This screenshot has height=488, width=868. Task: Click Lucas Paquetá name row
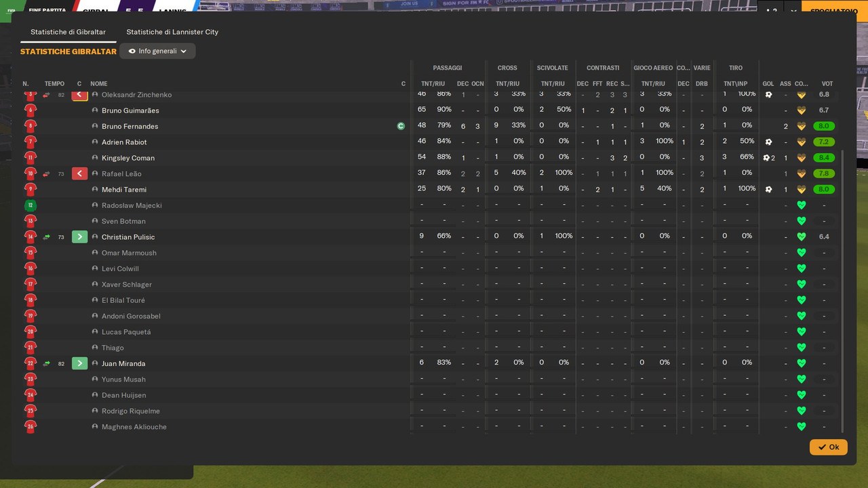click(126, 332)
